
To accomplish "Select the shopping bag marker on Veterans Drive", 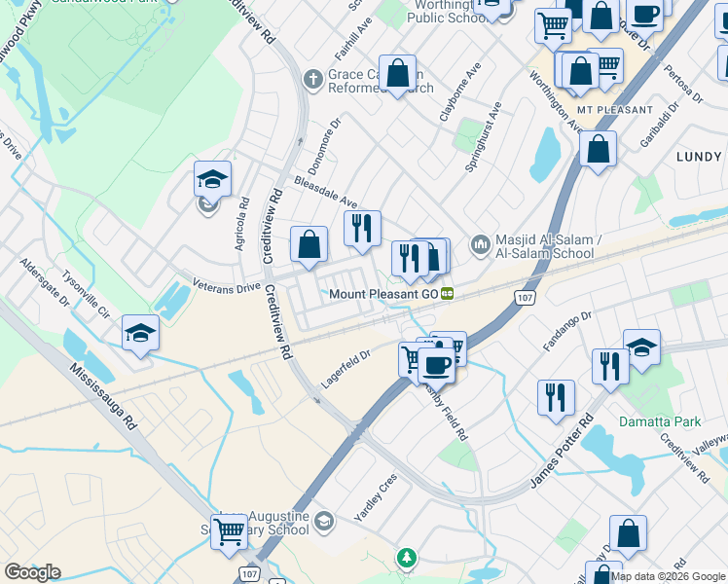I will click(309, 247).
